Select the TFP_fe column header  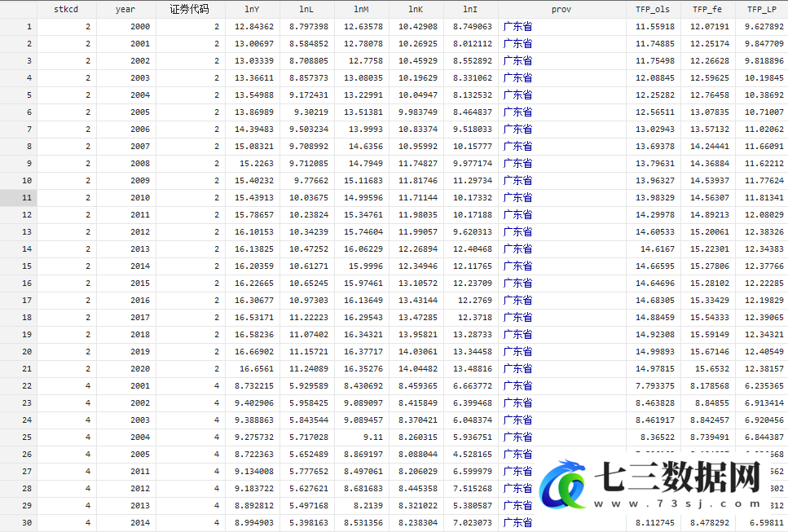pos(707,9)
